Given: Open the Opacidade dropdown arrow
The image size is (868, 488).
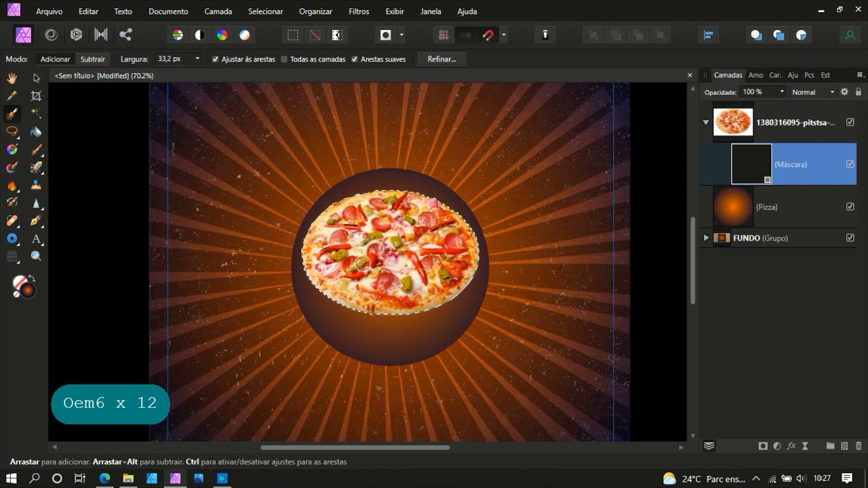Looking at the screenshot, I should [x=782, y=91].
